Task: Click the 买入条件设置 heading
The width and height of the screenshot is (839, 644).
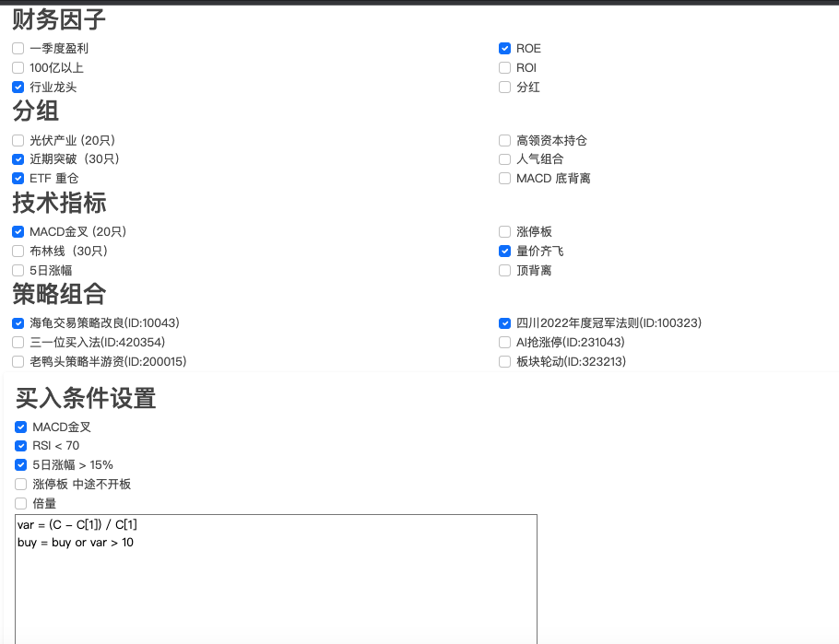Action: coord(86,399)
